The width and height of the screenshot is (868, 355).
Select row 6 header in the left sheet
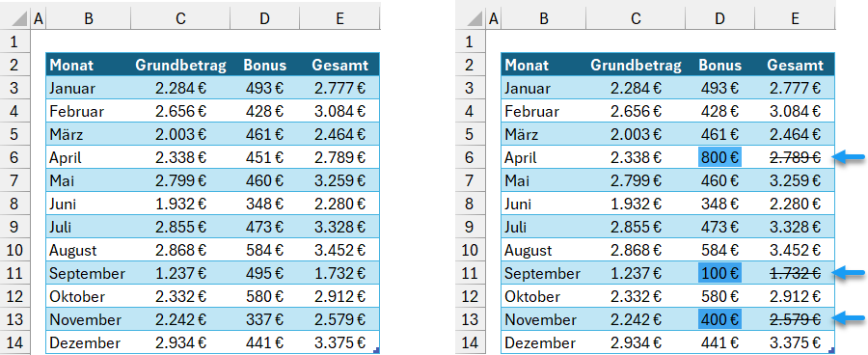click(14, 158)
